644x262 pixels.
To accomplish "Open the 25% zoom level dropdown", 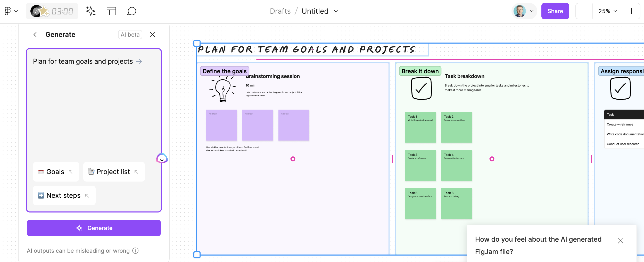I will coord(608,11).
